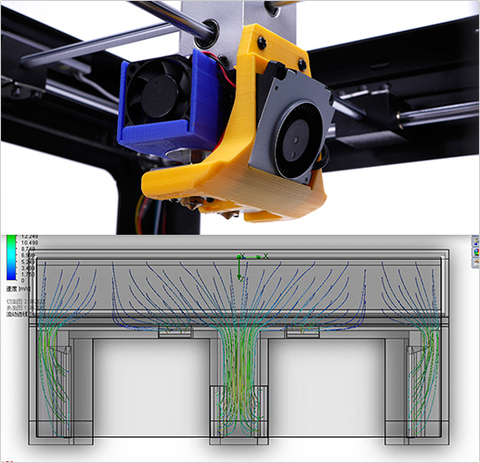Viewport: 480px width, 463px height.
Task: Select the coordinate triad origin point
Action: pos(239,257)
